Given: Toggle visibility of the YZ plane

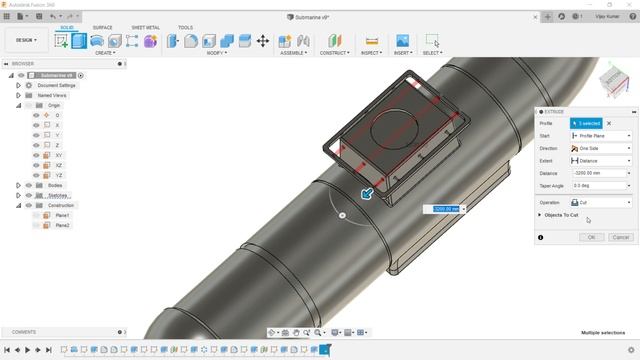Looking at the screenshot, I should [x=36, y=175].
